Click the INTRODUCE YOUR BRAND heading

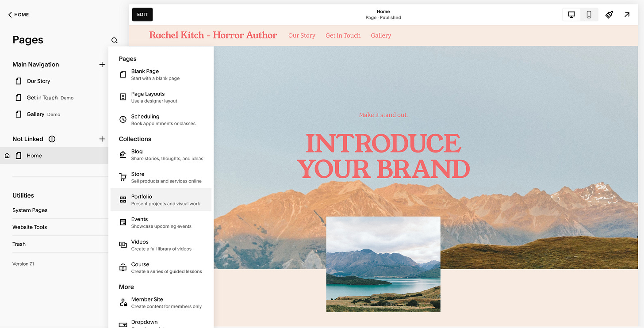coord(383,156)
